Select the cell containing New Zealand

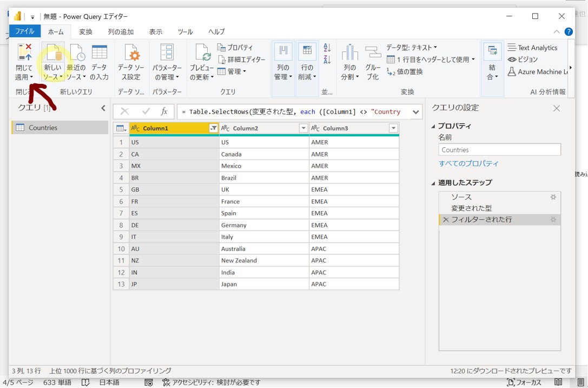[264, 260]
